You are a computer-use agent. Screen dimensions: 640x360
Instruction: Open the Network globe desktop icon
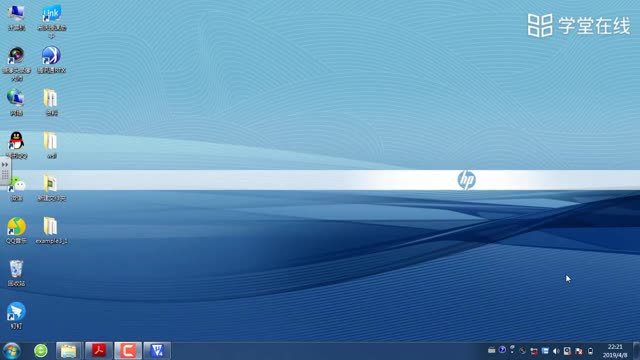pos(16,102)
